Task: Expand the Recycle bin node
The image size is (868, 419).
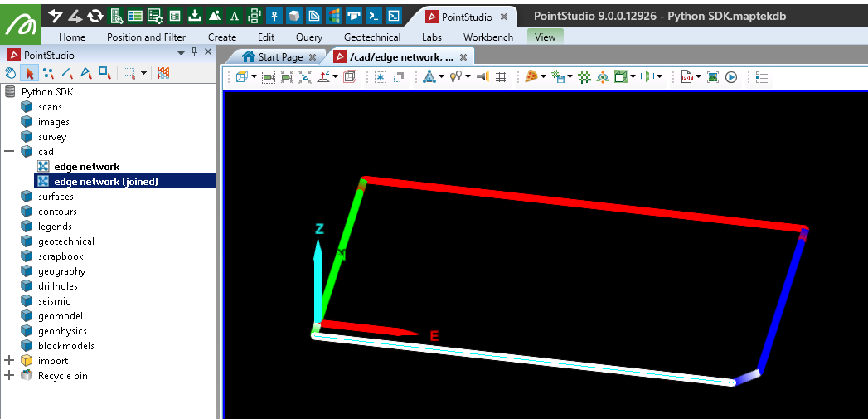Action: (x=9, y=376)
